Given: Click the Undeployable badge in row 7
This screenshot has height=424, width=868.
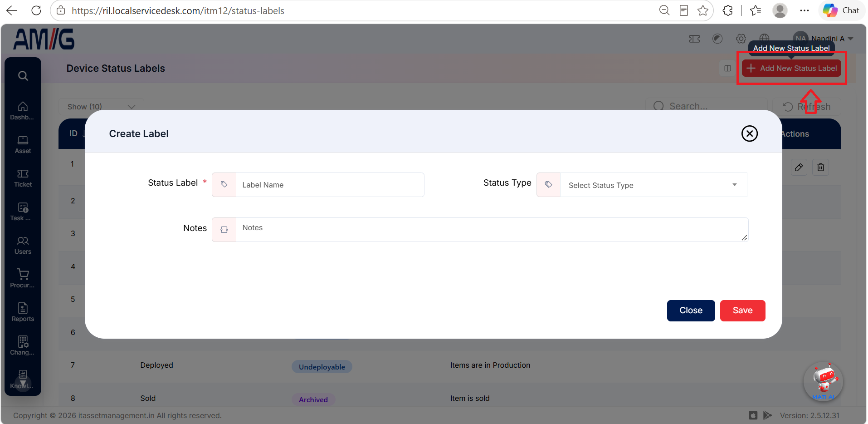Looking at the screenshot, I should 322,367.
